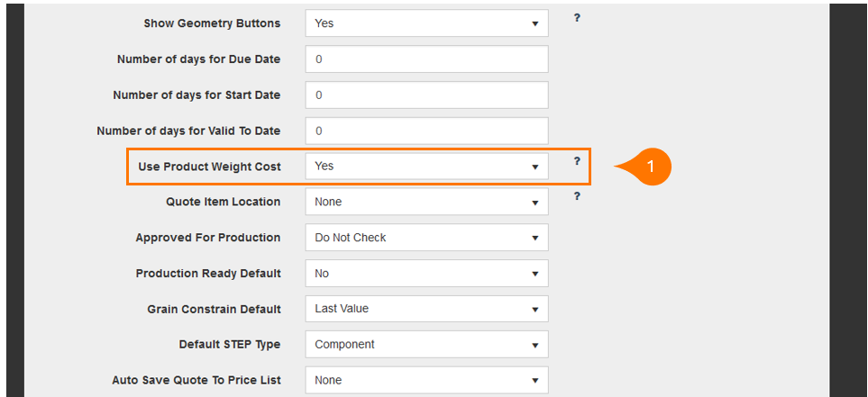Open the Show Geometry Buttons dropdown

427,23
